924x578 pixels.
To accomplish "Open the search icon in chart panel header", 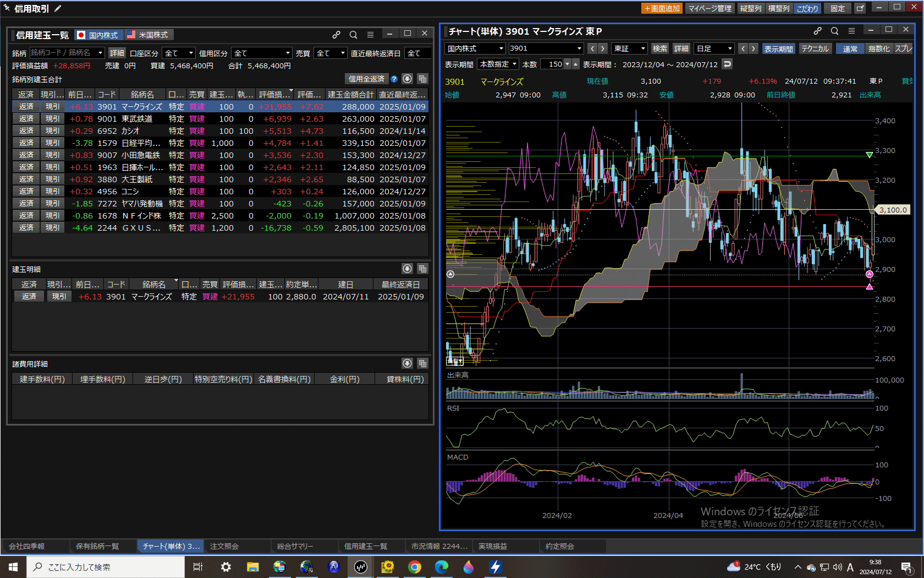I will pyautogui.click(x=834, y=31).
